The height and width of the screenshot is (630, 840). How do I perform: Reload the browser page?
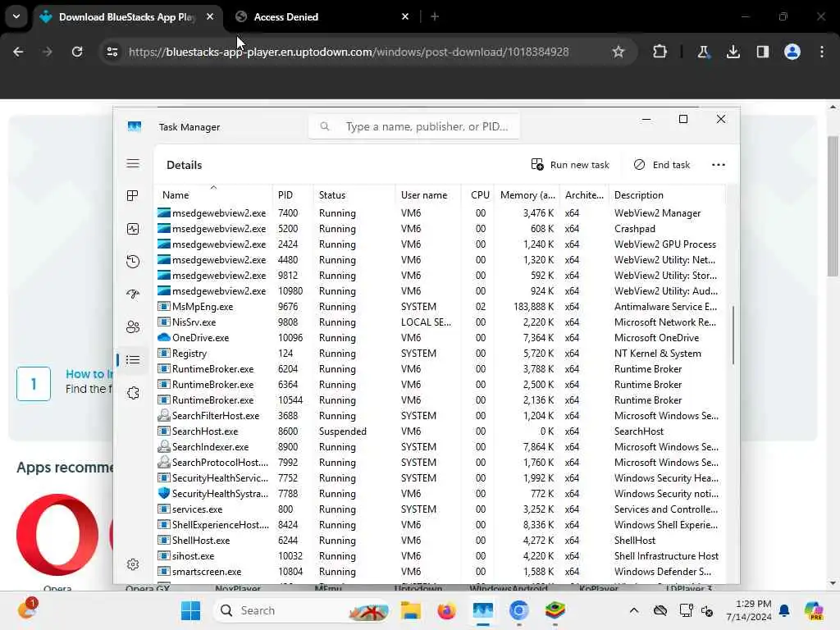click(x=77, y=52)
